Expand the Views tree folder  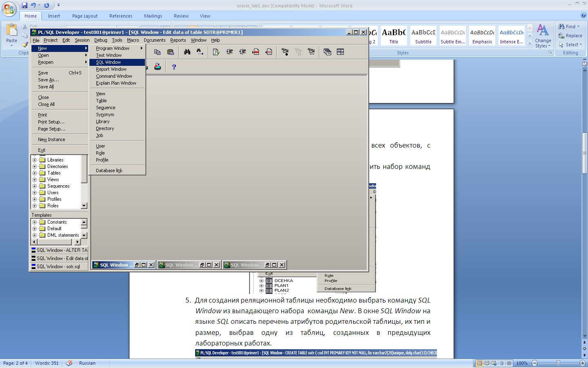click(35, 180)
